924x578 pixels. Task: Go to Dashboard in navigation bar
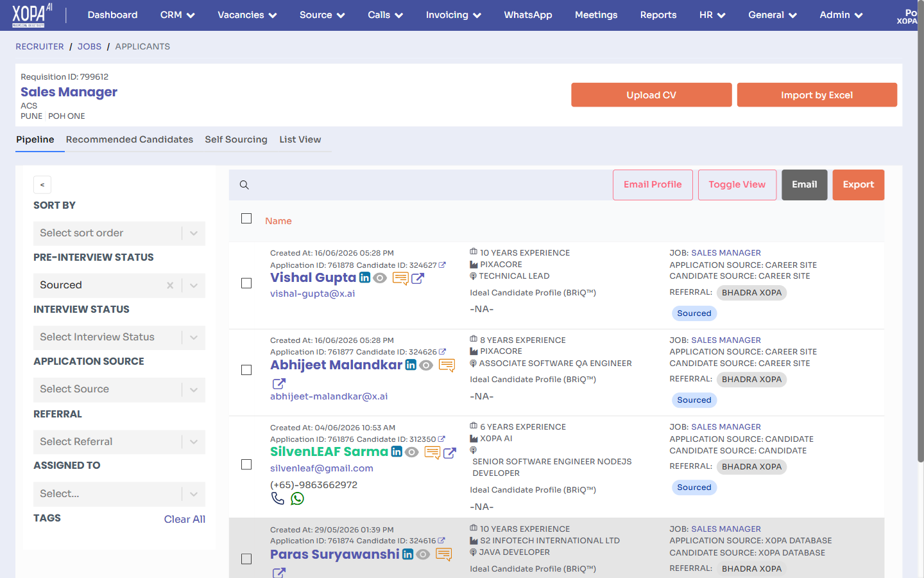click(x=112, y=15)
